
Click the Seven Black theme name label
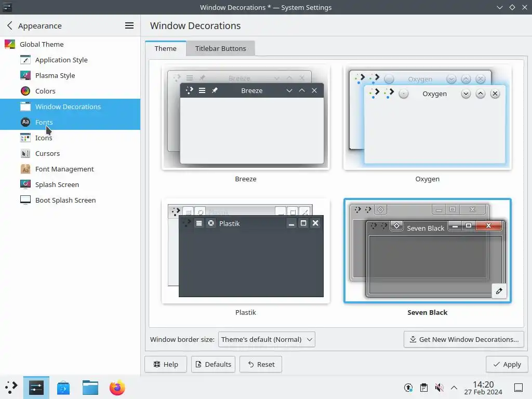pos(428,312)
